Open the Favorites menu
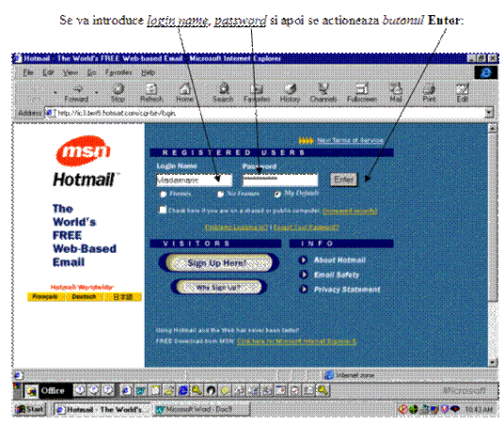 pyautogui.click(x=118, y=72)
